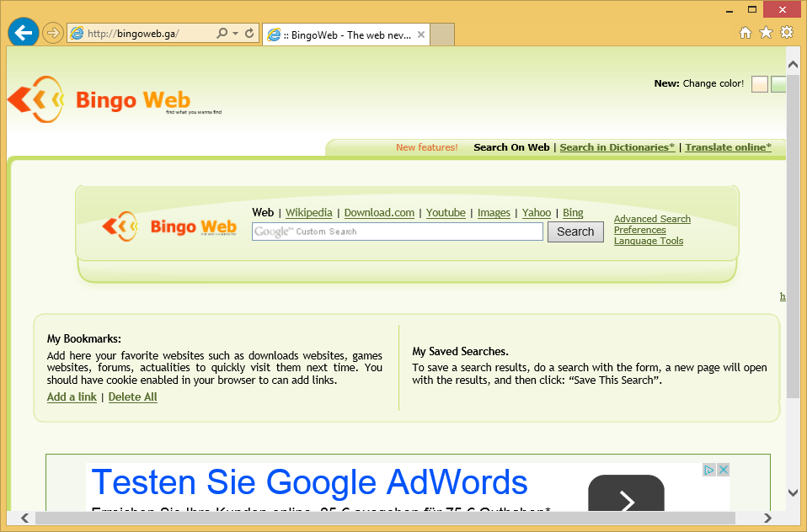Image resolution: width=807 pixels, height=532 pixels.
Task: Click the Bingo Web logo in search box
Action: (x=169, y=226)
